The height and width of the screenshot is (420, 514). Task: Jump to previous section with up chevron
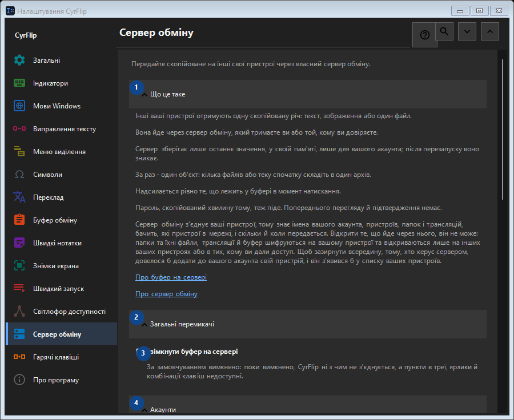tap(490, 31)
